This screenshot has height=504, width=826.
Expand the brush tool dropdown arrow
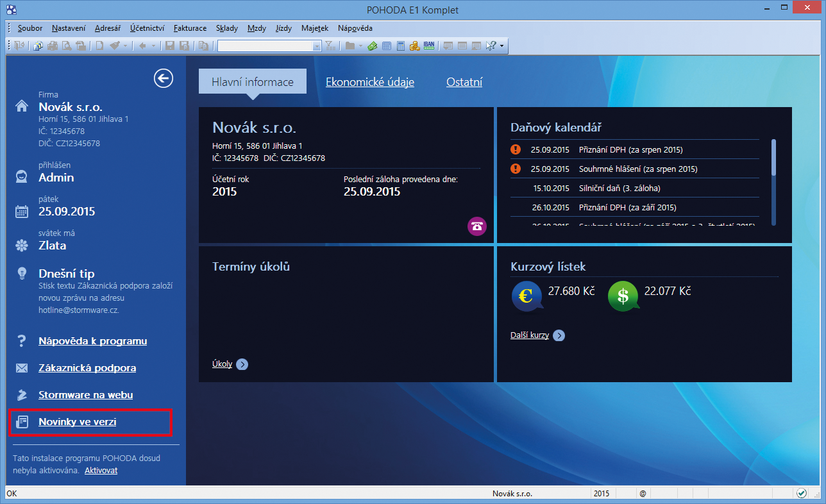[125, 46]
